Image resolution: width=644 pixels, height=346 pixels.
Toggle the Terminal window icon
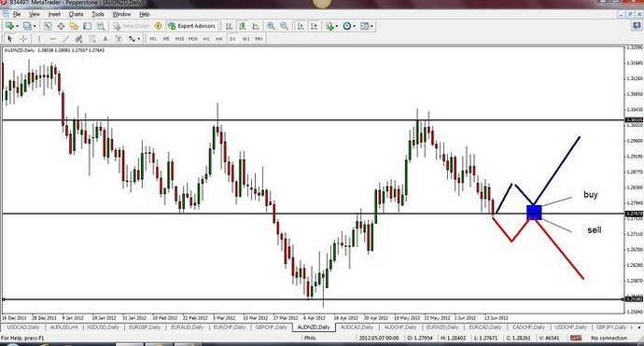87,26
